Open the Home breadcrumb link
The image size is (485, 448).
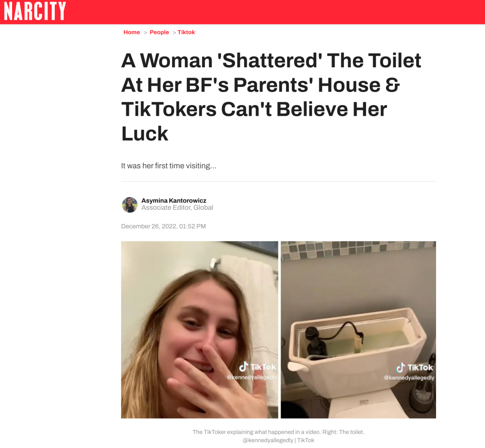click(132, 32)
